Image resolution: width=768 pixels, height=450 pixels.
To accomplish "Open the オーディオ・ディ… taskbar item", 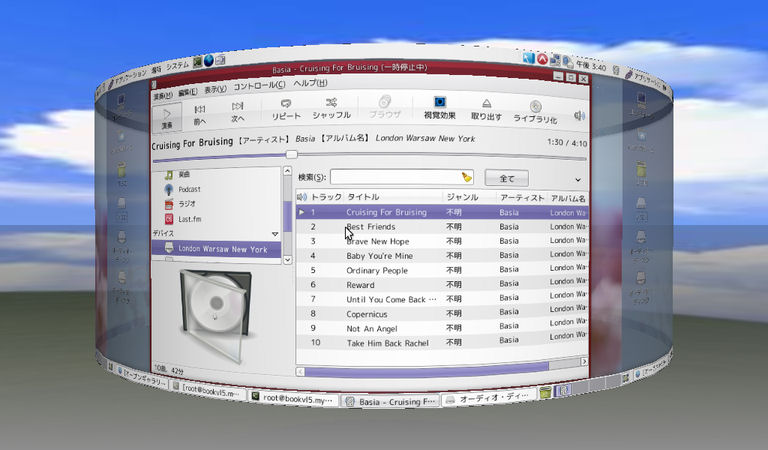I will (x=487, y=398).
